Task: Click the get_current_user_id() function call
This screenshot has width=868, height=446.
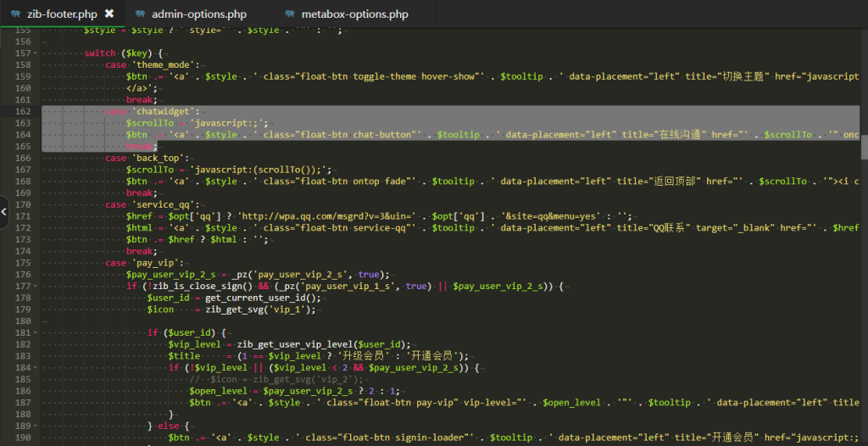Action: point(263,298)
